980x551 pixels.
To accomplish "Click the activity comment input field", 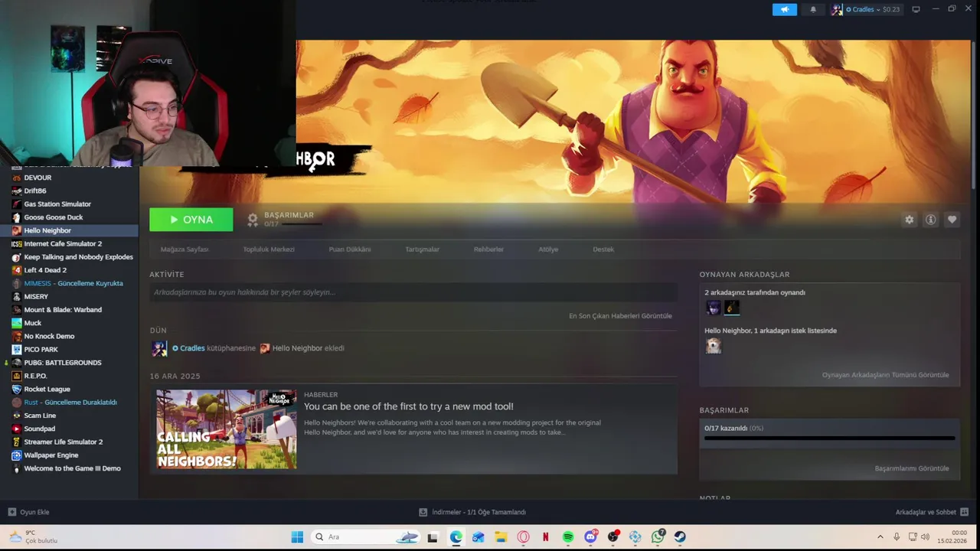I will pos(413,292).
